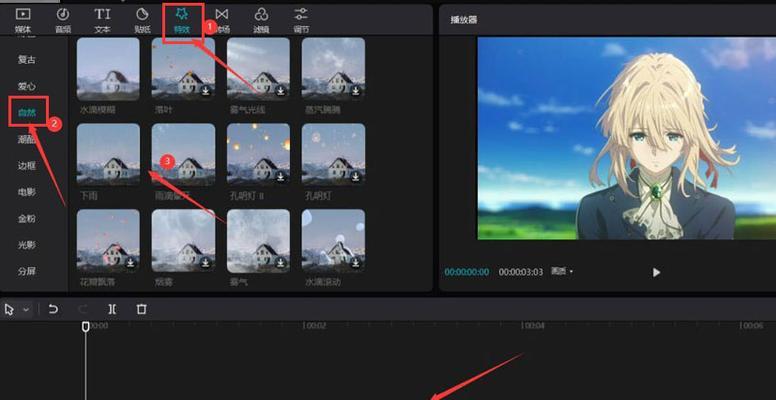Play the preview video
776x400 pixels.
point(656,272)
